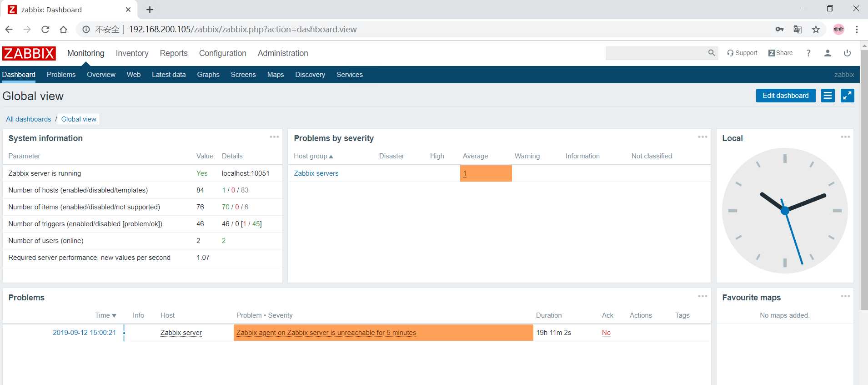The width and height of the screenshot is (868, 385).
Task: Click the orange Average problem count cell
Action: pos(486,173)
